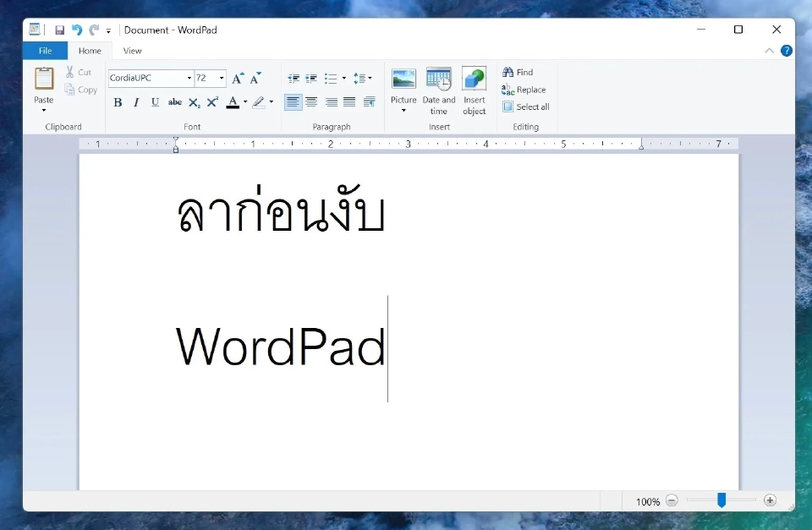Toggle bold formatting

click(118, 102)
